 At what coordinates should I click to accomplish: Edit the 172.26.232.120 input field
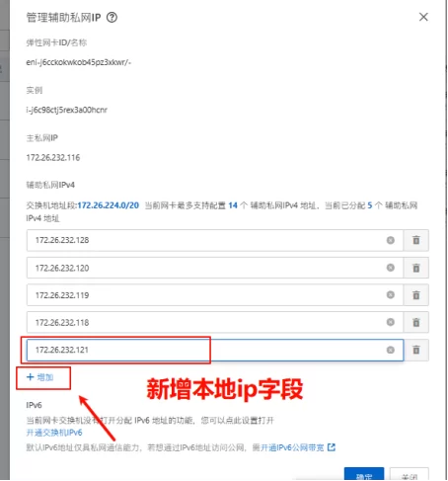coord(215,268)
